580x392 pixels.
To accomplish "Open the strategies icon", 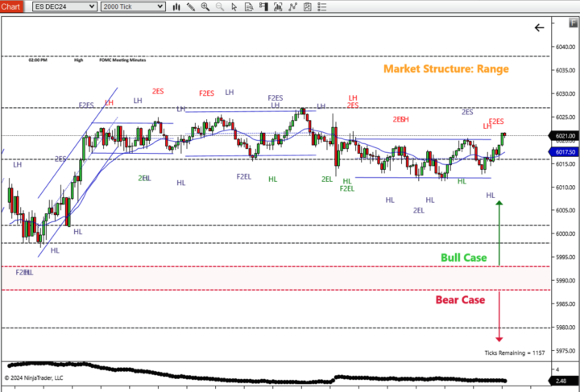I will pyautogui.click(x=308, y=6).
